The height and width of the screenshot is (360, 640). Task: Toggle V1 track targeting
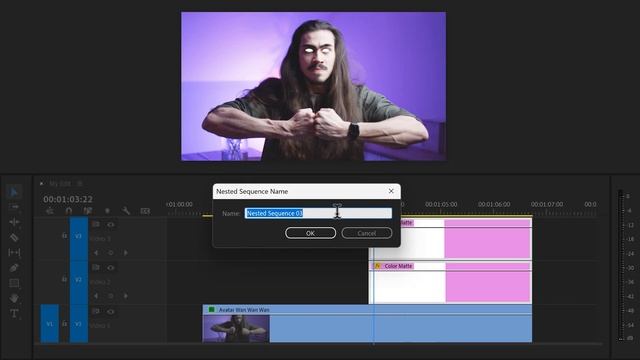pos(79,324)
